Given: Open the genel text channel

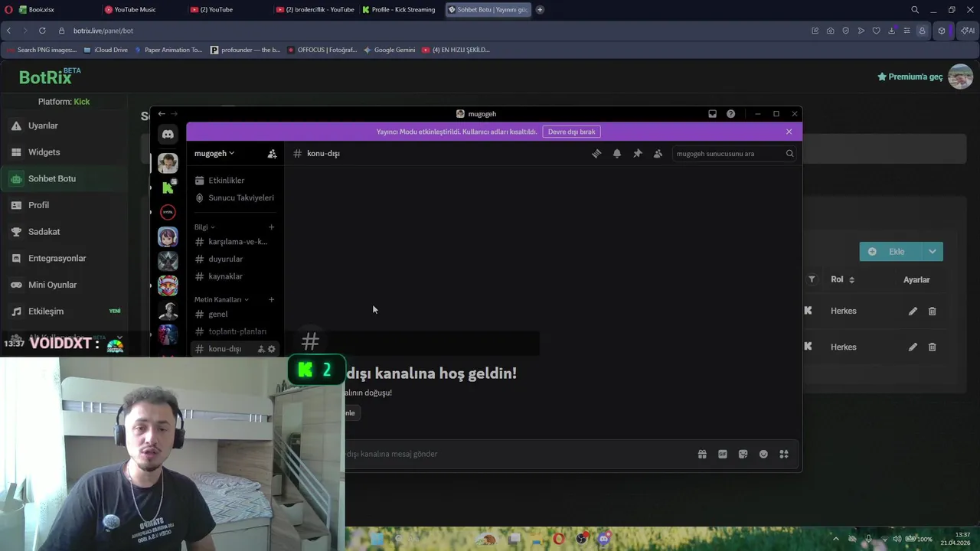Looking at the screenshot, I should tap(234, 315).
